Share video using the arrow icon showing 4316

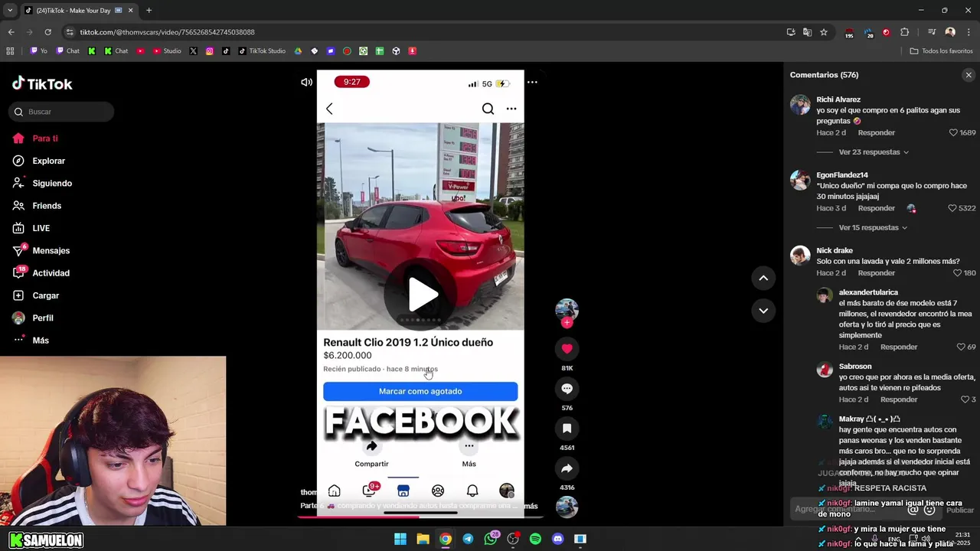(567, 468)
